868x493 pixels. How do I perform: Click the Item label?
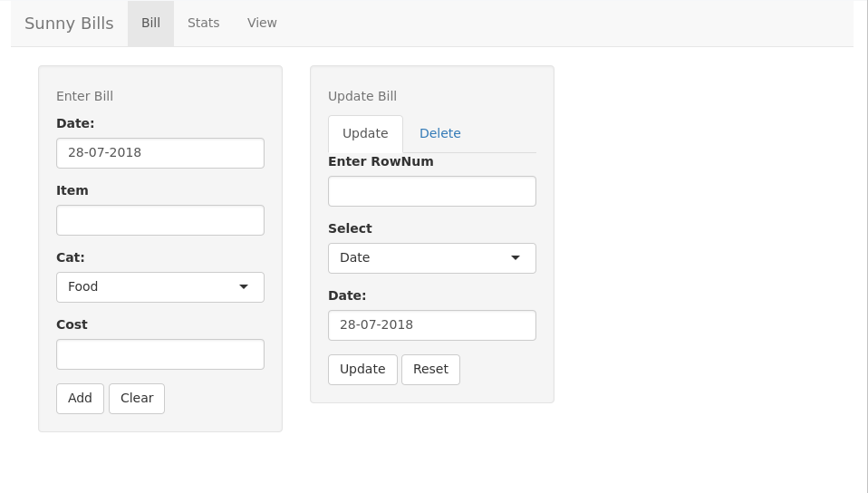coord(72,190)
